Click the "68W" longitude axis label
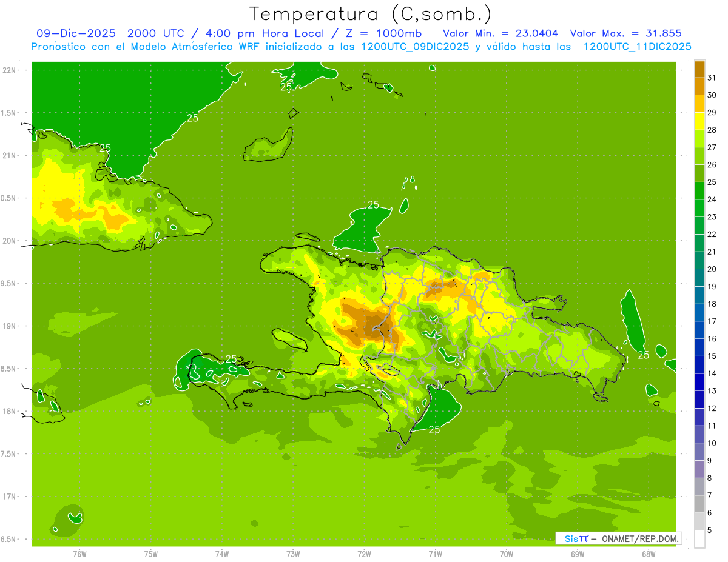728x562 pixels. [x=649, y=554]
